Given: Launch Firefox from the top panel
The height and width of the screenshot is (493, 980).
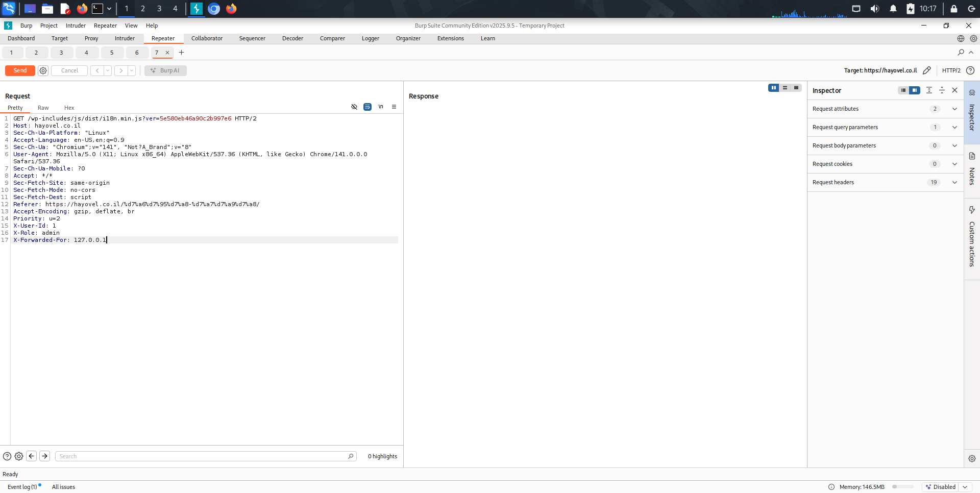Looking at the screenshot, I should (82, 9).
